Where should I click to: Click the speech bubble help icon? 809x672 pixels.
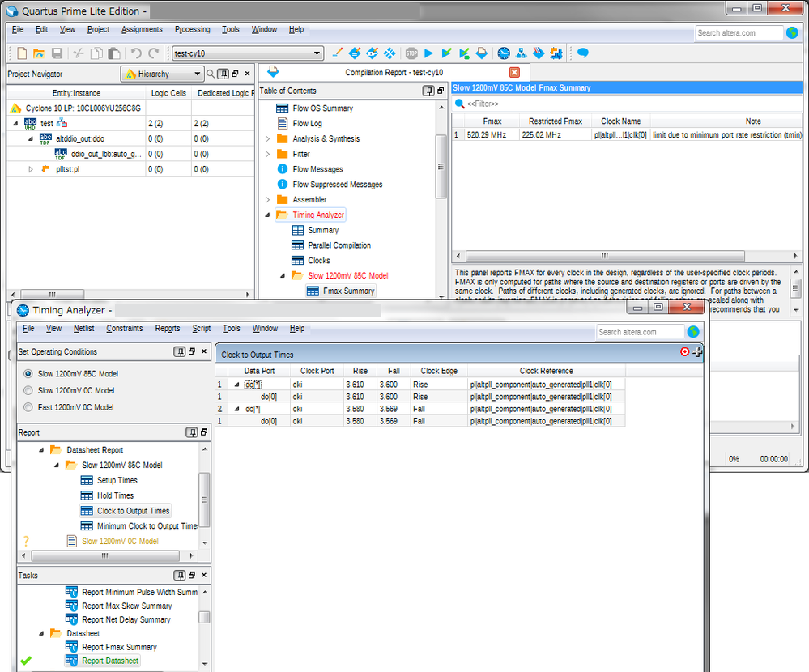pyautogui.click(x=582, y=53)
